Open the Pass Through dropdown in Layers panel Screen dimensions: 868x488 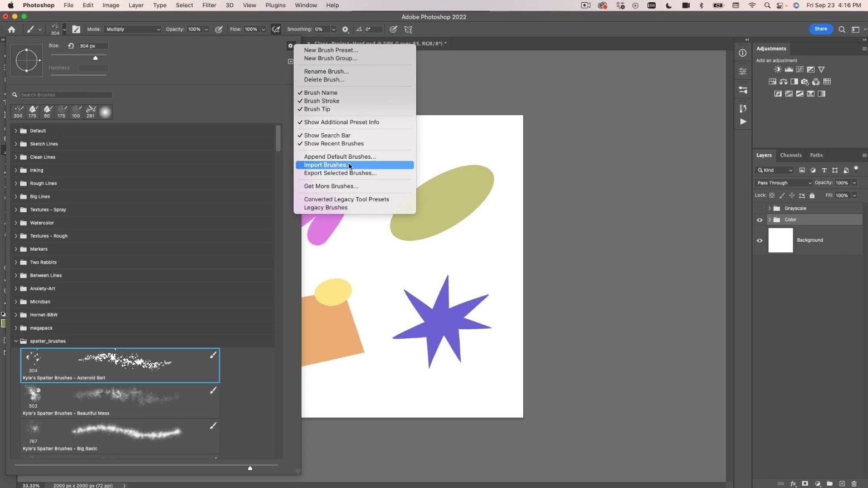click(783, 183)
